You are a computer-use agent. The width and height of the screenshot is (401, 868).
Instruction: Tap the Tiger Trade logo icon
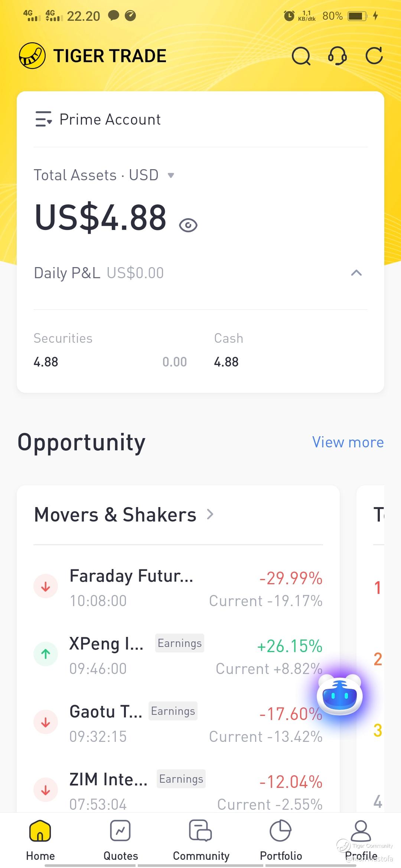tap(32, 56)
